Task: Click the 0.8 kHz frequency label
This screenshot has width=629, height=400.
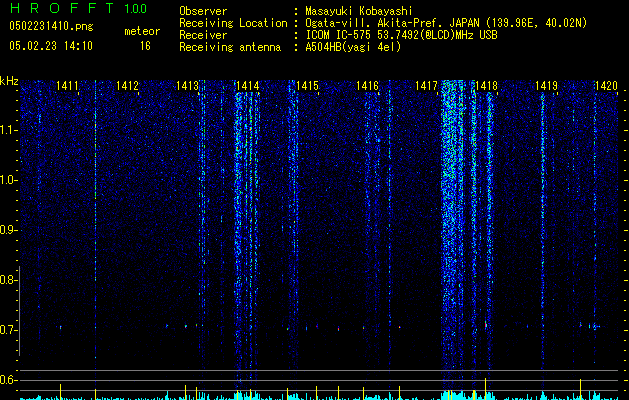Action: [x=8, y=280]
